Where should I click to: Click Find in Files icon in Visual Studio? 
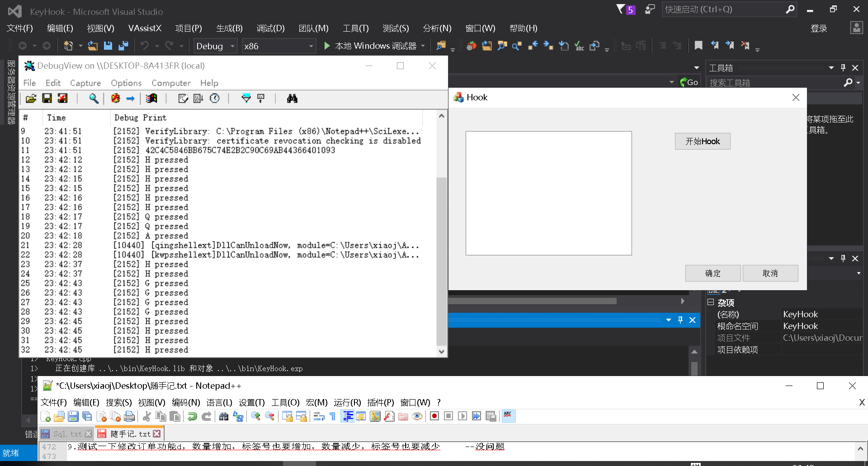tap(441, 46)
